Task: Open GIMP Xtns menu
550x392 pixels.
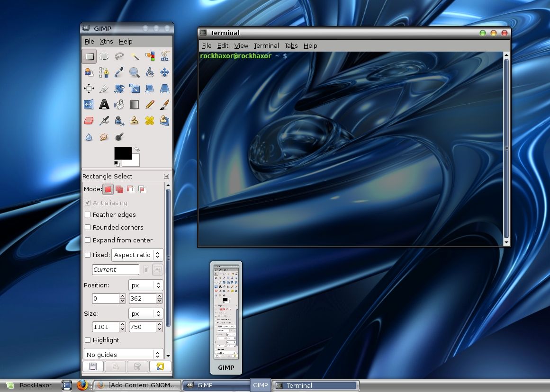Action: point(106,41)
